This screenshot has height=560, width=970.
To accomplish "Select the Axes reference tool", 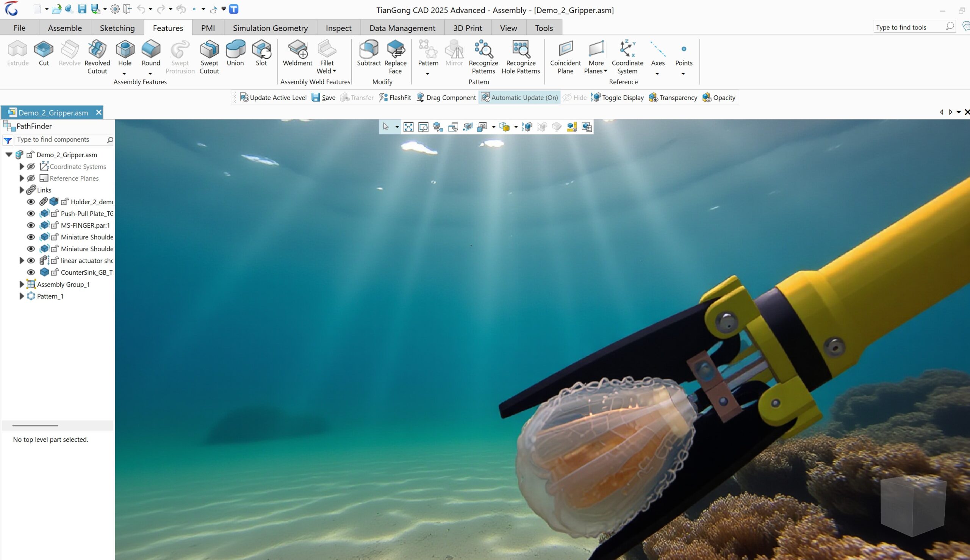I will [658, 53].
